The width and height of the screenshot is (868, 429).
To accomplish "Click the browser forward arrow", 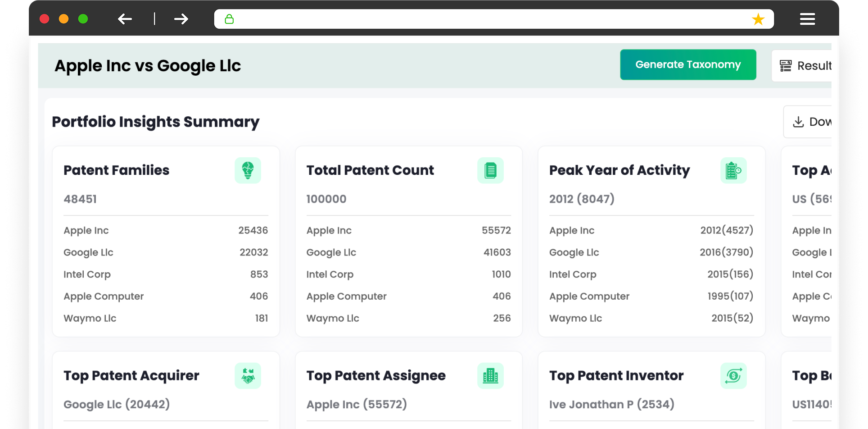I will pos(181,19).
